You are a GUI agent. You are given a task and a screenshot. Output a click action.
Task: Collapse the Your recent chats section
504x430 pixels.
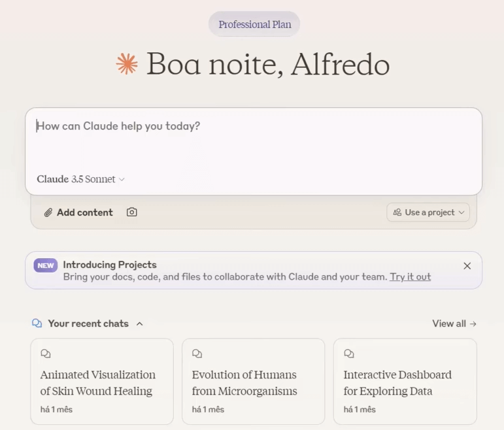click(139, 323)
